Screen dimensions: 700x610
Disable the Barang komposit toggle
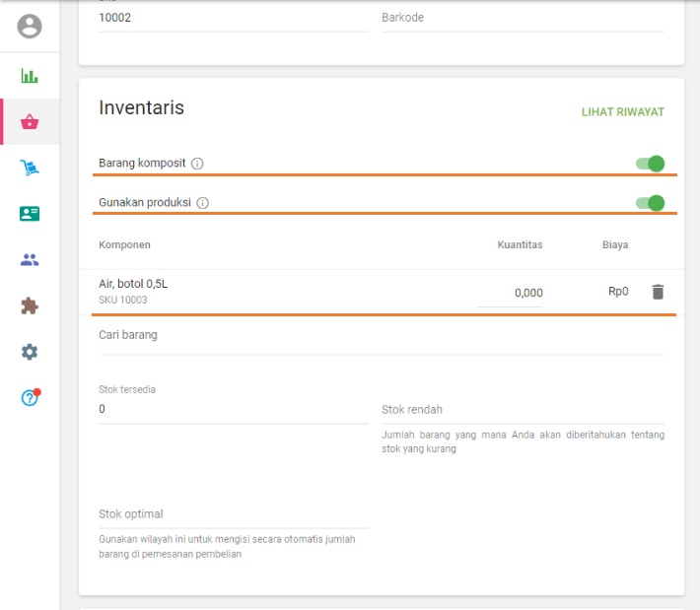point(651,164)
